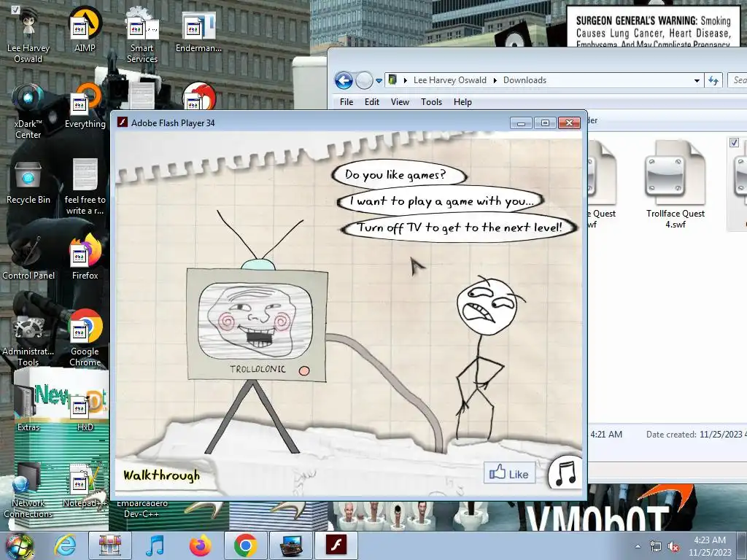Click 'Downloads' in the address breadcrumb
This screenshot has width=747, height=560.
click(525, 80)
